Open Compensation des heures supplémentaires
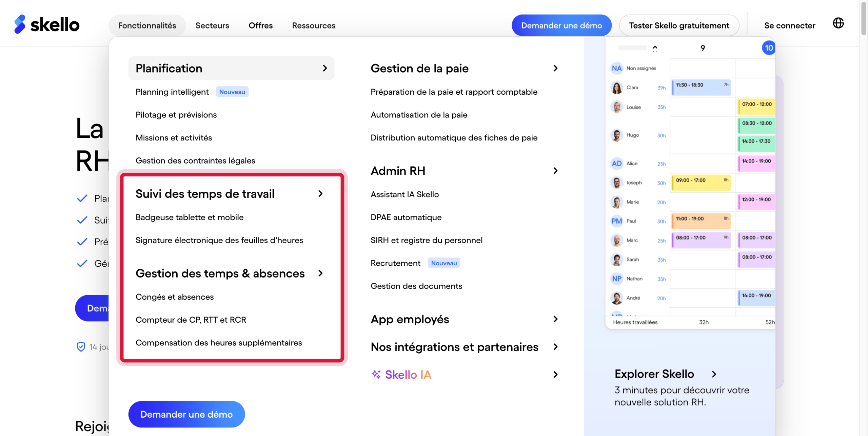The height and width of the screenshot is (436, 868). click(219, 343)
